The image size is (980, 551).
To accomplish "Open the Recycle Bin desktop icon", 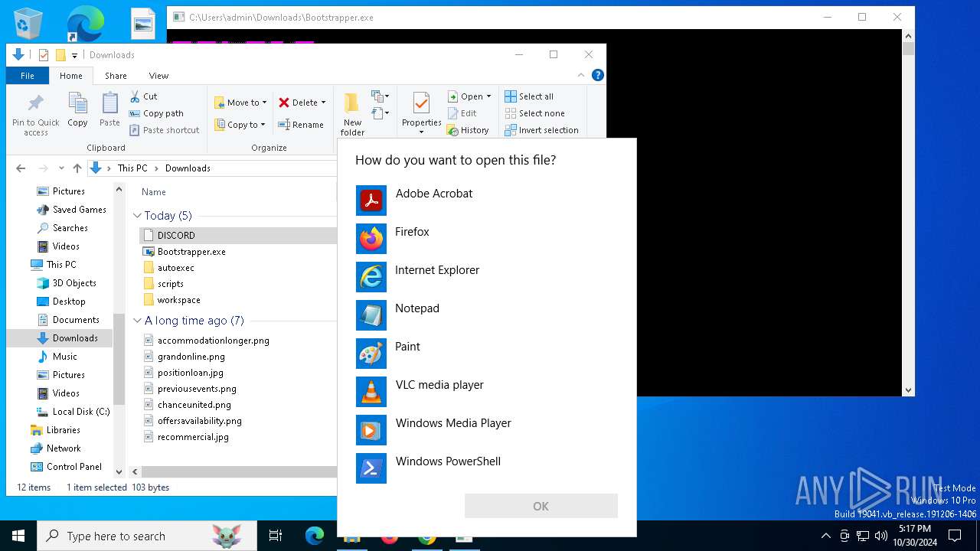I will tap(28, 23).
